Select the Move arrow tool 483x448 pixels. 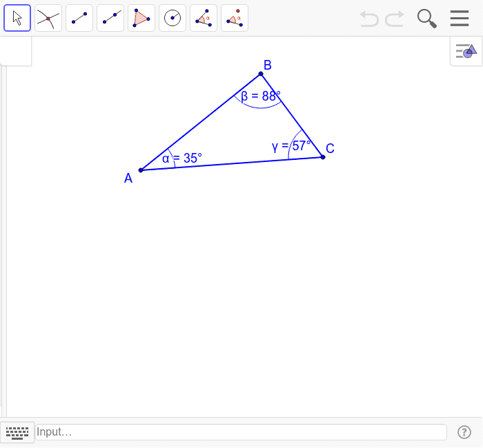tap(17, 18)
